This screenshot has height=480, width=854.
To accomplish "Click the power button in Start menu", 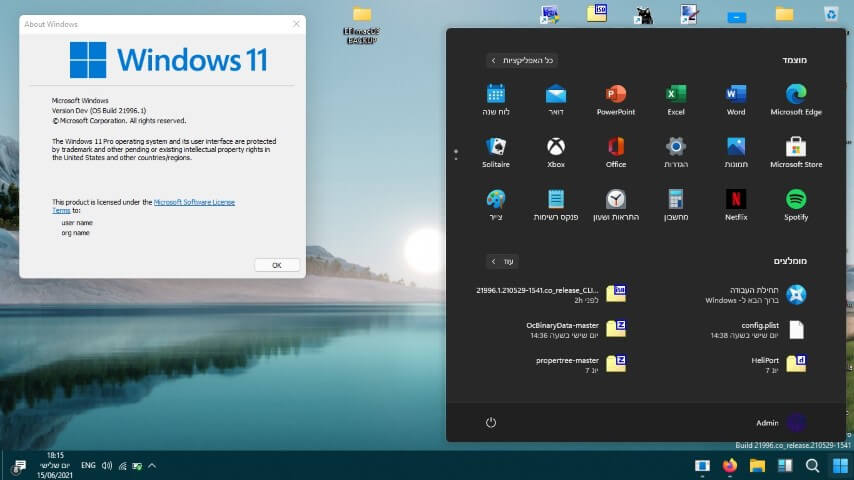I will point(491,423).
